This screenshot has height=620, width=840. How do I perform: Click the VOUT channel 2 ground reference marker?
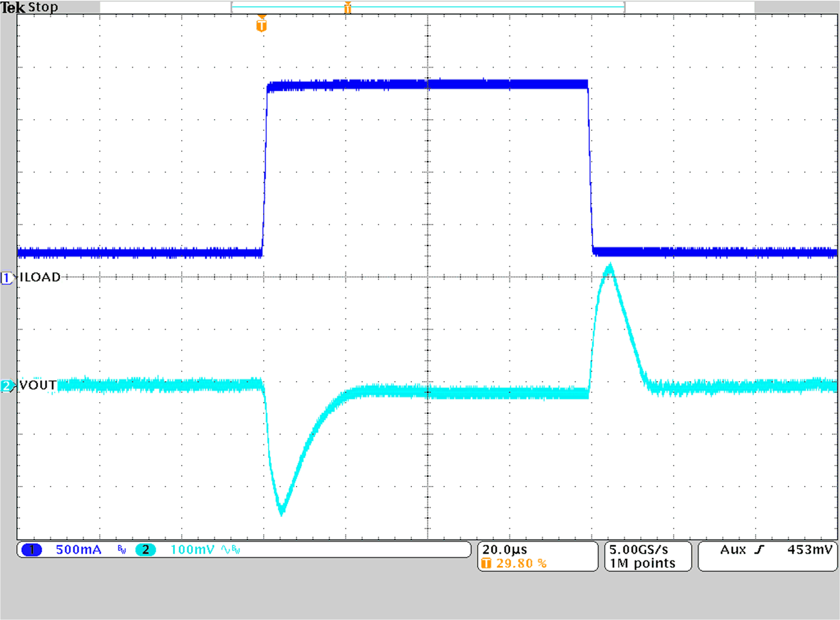tap(6, 386)
